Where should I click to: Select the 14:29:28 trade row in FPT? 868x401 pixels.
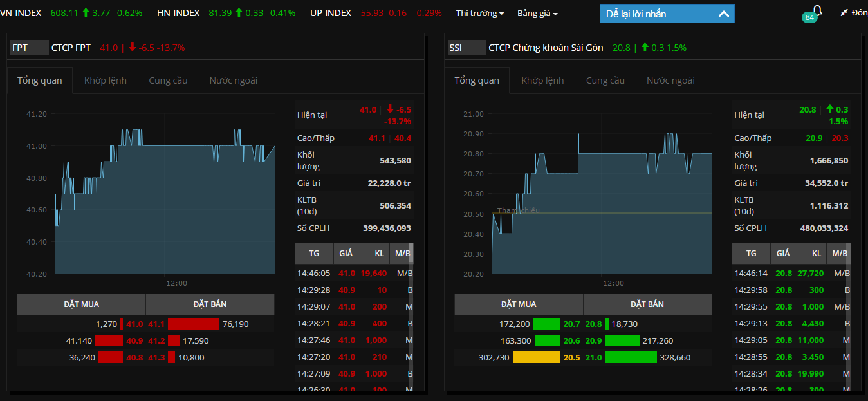point(354,290)
